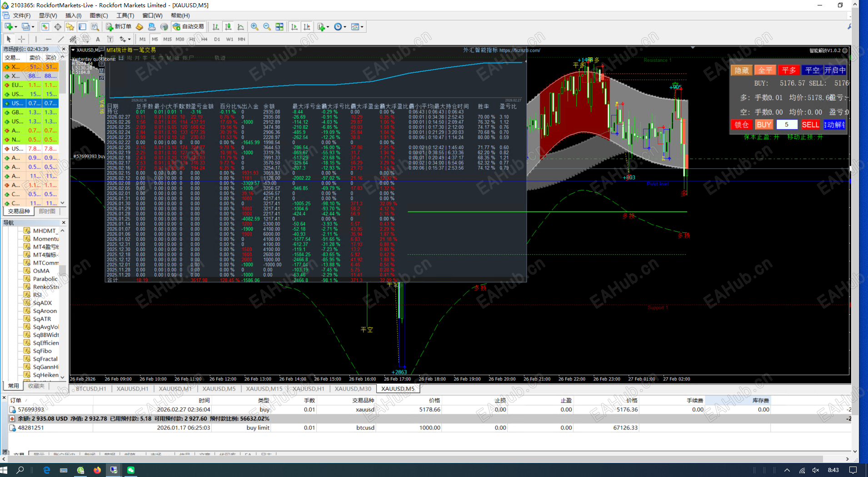This screenshot has width=868, height=477.
Task: Click the red SELL button
Action: point(810,125)
